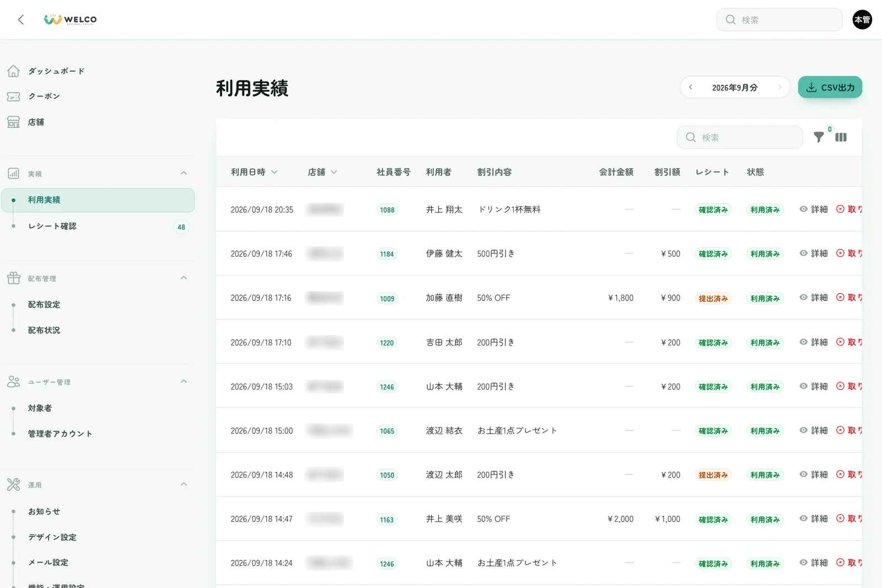The height and width of the screenshot is (588, 882).
Task: Open ダッシュボード link
Action: 56,71
